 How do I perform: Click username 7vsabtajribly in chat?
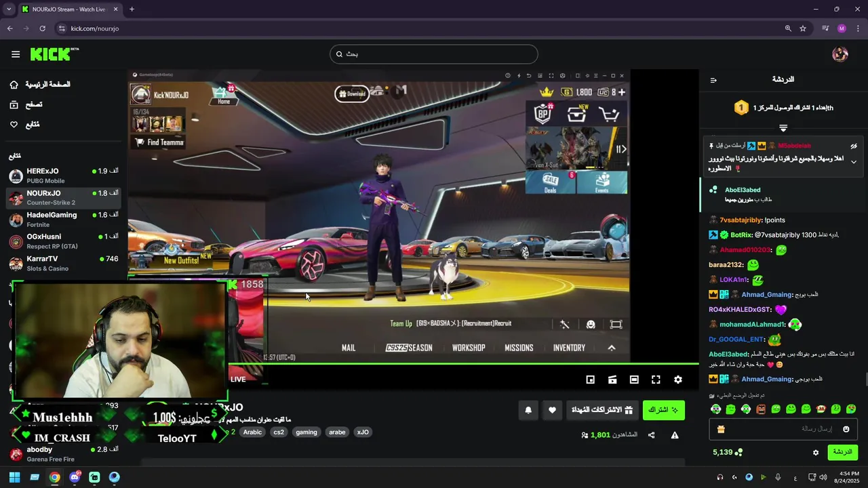(741, 220)
